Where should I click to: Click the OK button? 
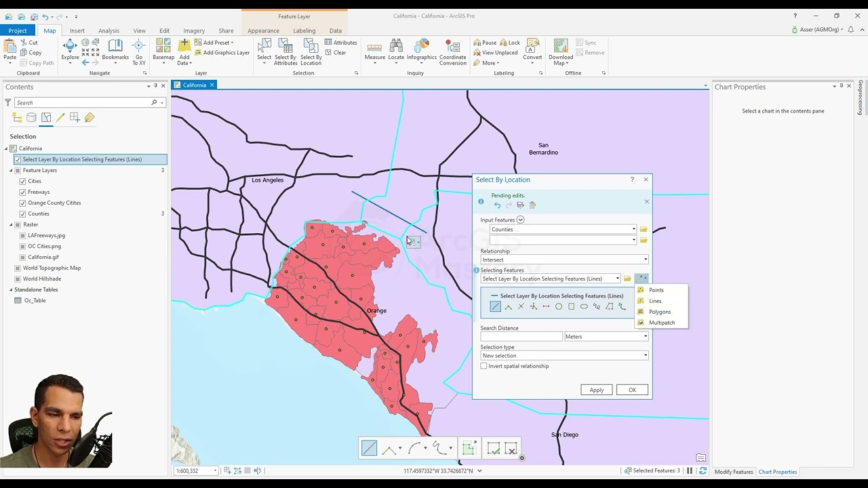(x=632, y=390)
